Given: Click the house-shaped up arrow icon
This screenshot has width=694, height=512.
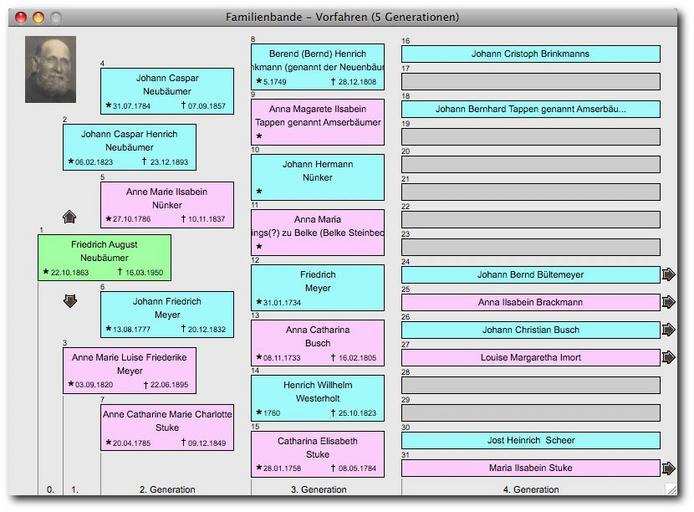Looking at the screenshot, I should click(69, 217).
